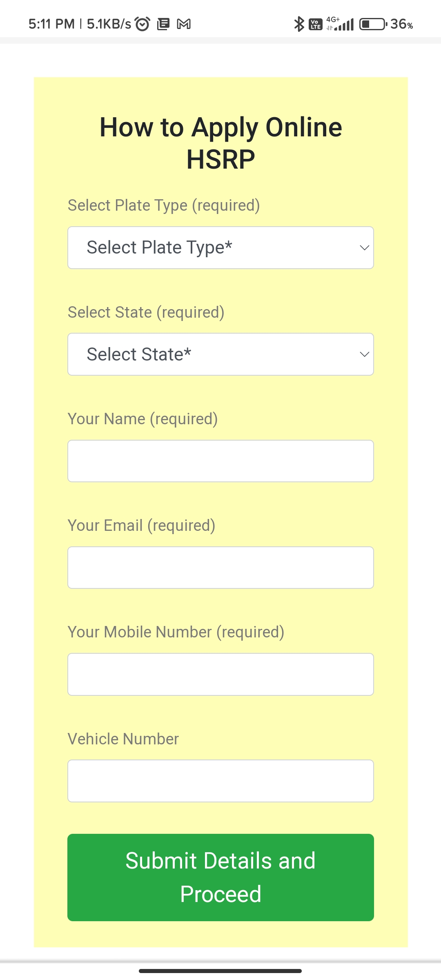441x980 pixels.
Task: Tap the How to Apply Online HSRP heading
Action: [220, 143]
